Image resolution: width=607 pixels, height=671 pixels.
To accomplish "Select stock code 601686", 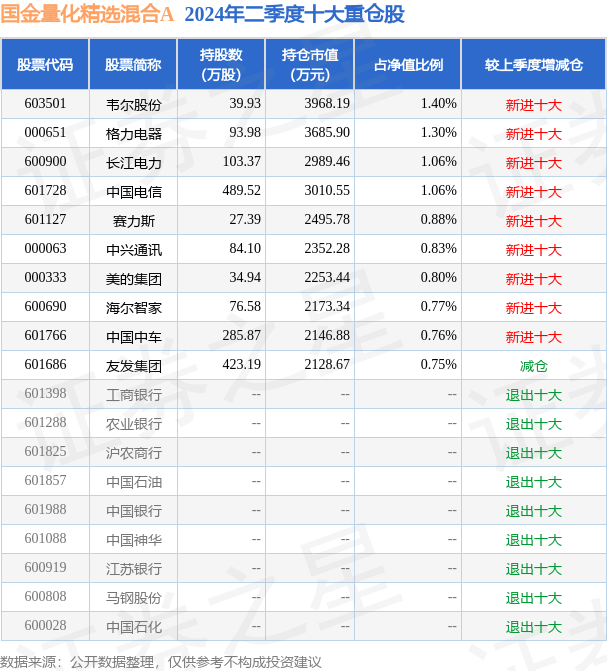I will point(45,365).
